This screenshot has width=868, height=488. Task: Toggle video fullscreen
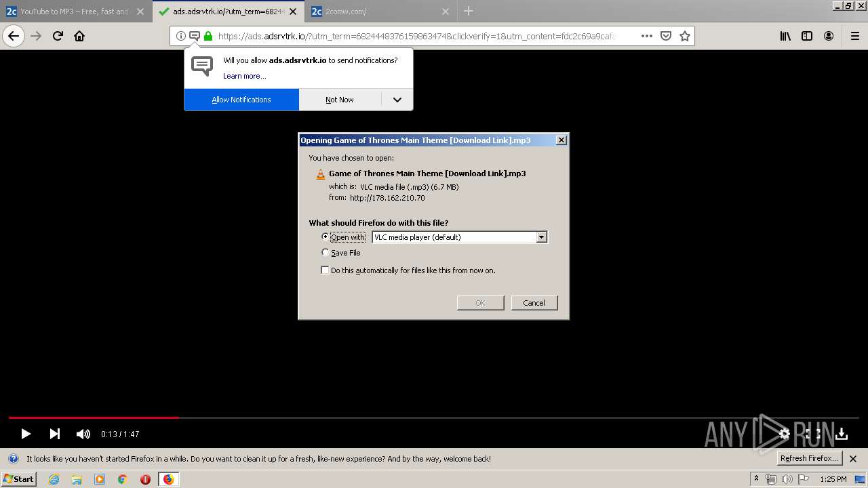[x=814, y=434]
